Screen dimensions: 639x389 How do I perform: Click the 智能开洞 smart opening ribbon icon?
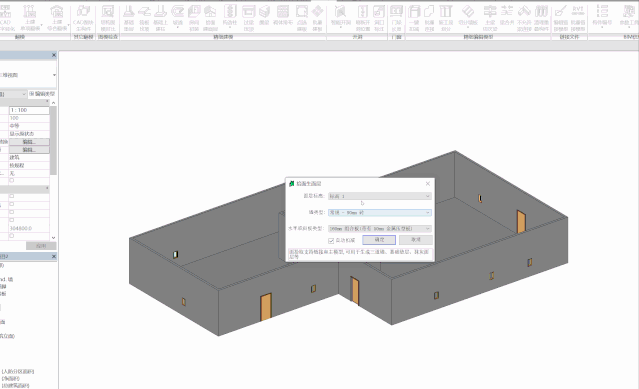340,17
